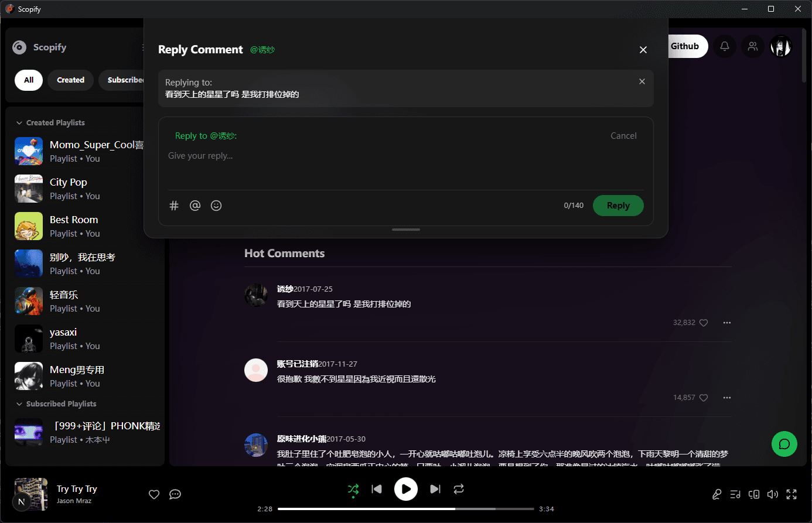Collapse the Created Playlists section
The height and width of the screenshot is (523, 812).
[x=50, y=123]
